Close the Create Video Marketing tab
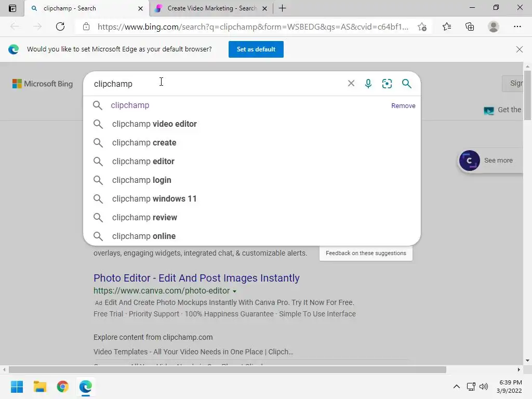Viewport: 532px width, 399px height. [x=264, y=8]
